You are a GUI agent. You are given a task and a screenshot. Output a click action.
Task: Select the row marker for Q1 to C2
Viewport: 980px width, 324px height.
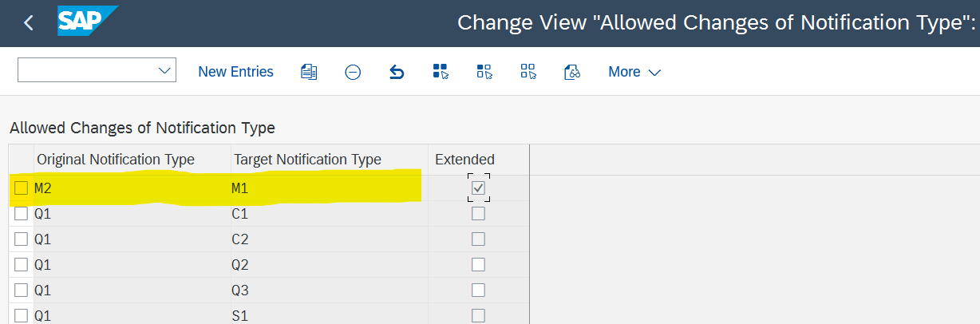click(22, 239)
